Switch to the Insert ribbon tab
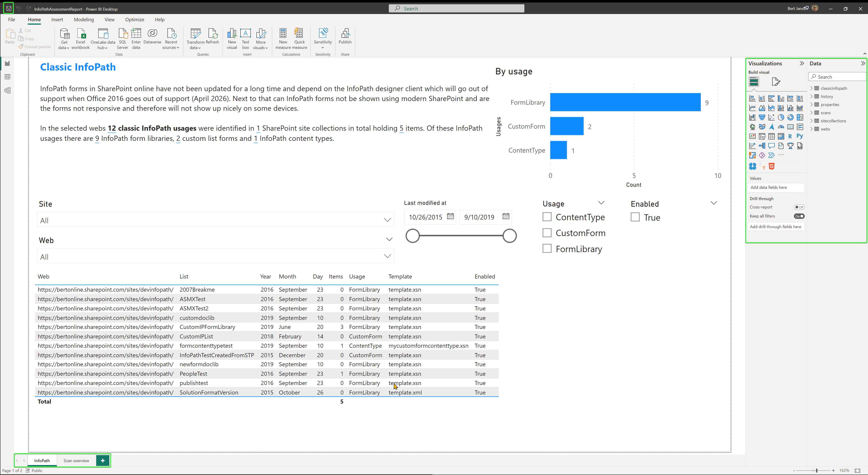 (x=57, y=19)
